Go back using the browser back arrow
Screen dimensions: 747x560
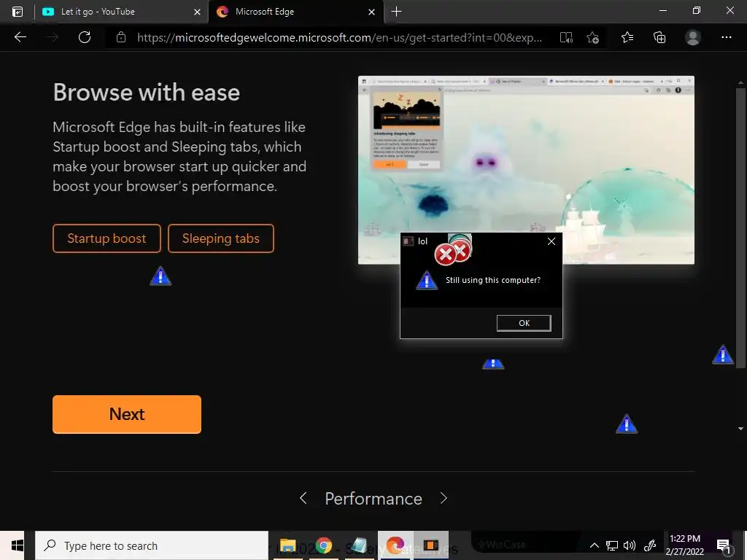click(x=20, y=37)
